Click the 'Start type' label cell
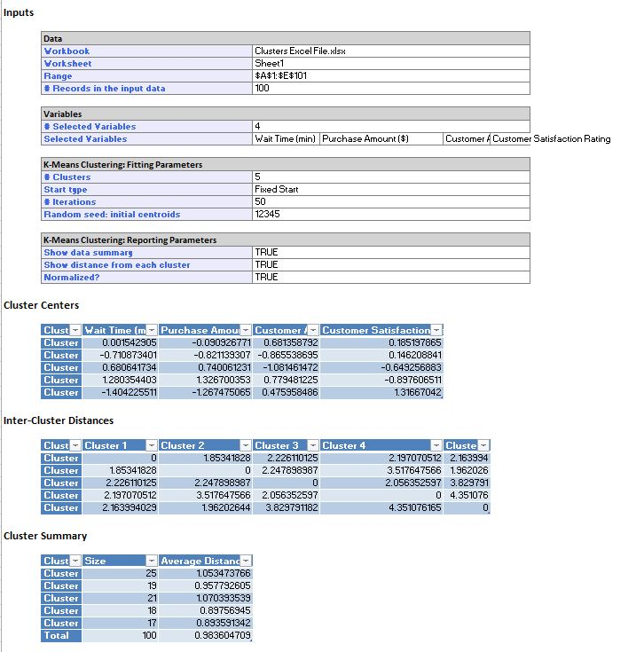 (146, 190)
